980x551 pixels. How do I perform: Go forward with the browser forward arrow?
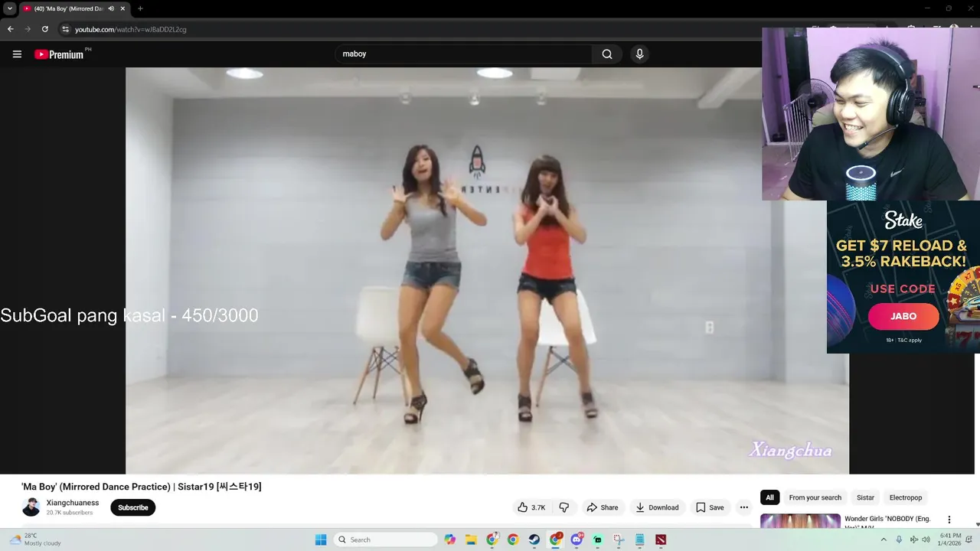[x=28, y=29]
